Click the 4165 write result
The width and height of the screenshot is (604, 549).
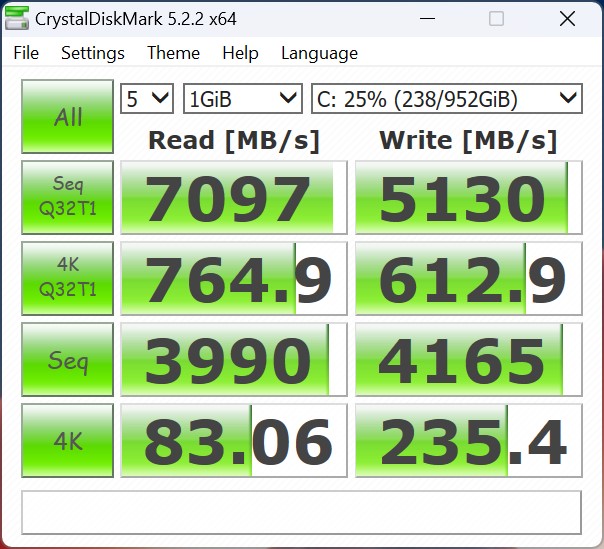(468, 359)
